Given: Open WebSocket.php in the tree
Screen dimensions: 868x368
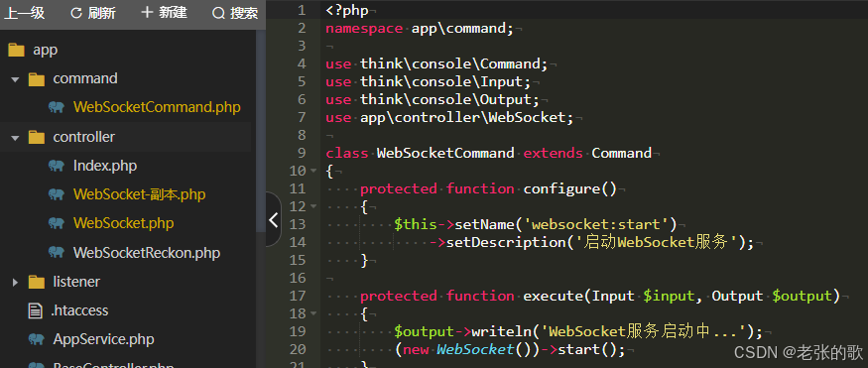Looking at the screenshot, I should pyautogui.click(x=123, y=223).
